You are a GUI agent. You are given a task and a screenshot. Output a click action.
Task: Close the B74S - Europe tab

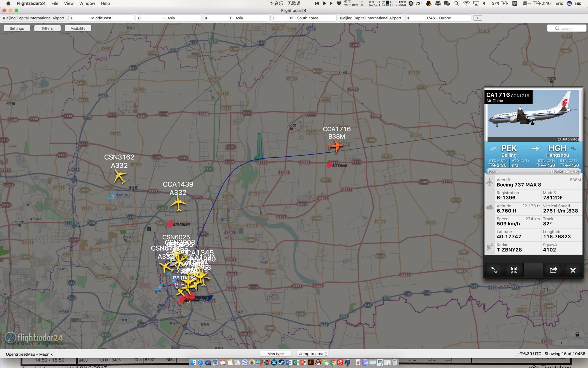point(408,18)
